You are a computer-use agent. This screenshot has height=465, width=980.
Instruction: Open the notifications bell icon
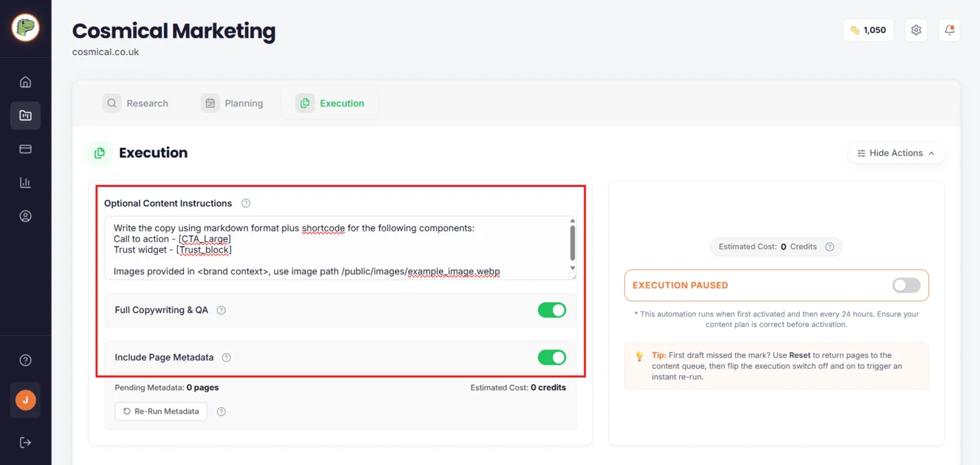[x=949, y=30]
